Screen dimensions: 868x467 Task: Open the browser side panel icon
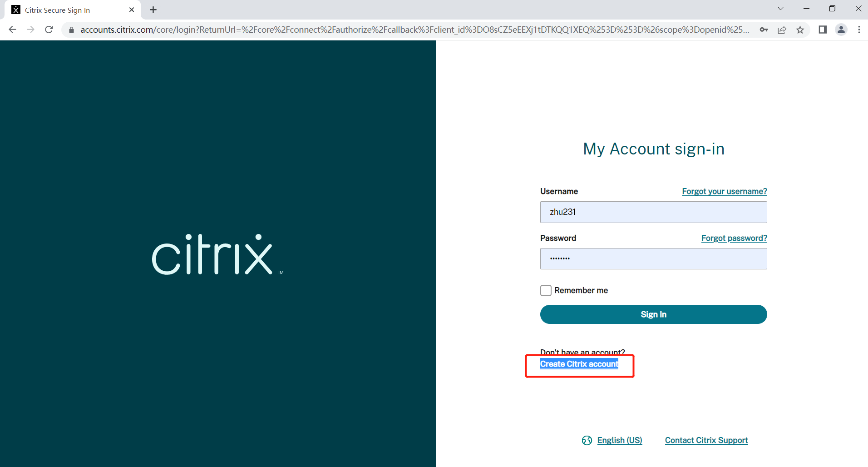pos(822,30)
